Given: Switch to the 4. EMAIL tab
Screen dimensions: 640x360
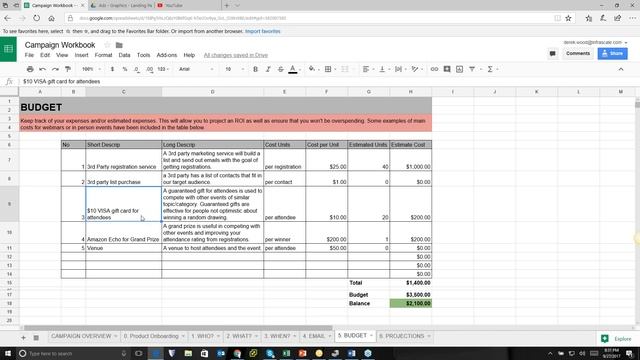Looking at the screenshot, I should pyautogui.click(x=313, y=336).
